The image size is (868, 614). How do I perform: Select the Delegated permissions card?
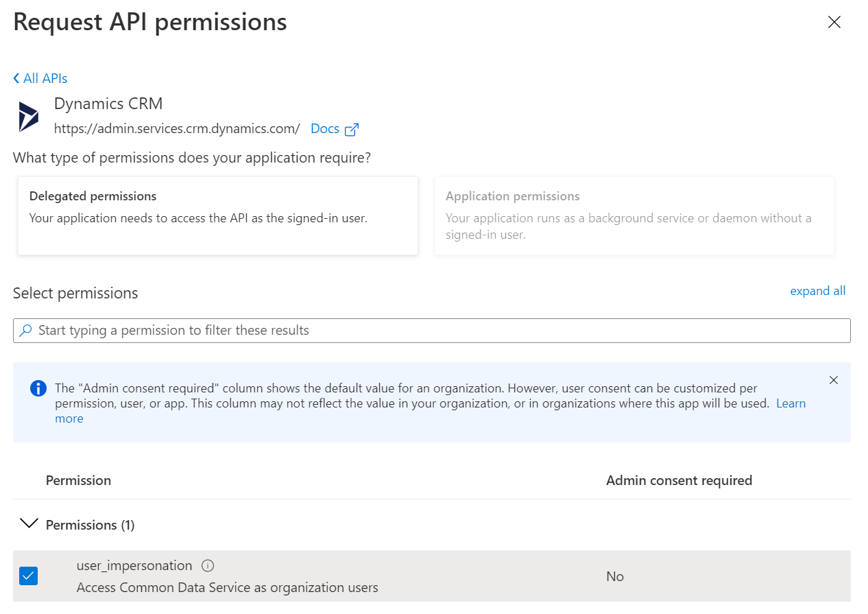coord(218,215)
